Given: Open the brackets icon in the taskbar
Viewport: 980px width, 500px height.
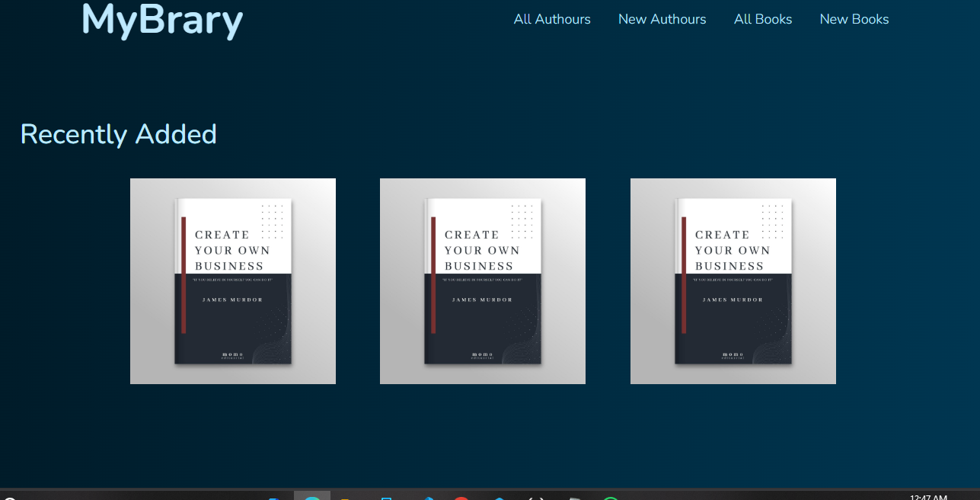Looking at the screenshot, I should pyautogui.click(x=536, y=498).
